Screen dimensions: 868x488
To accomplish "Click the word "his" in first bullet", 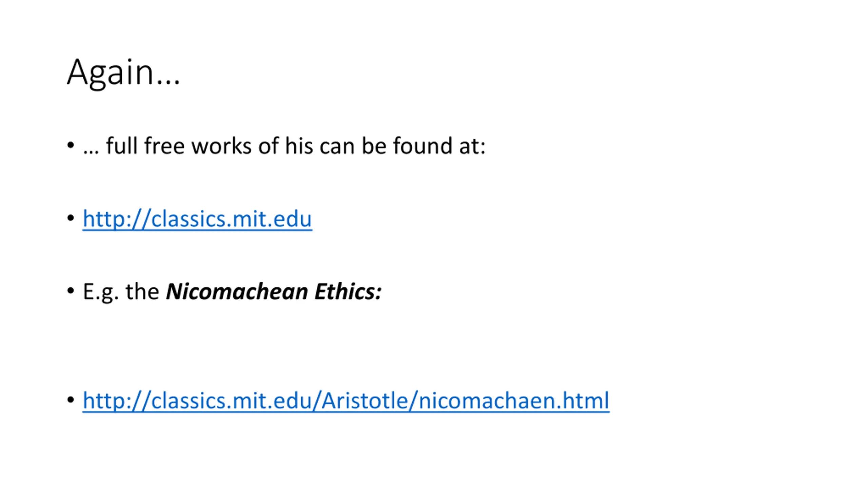I will [x=299, y=146].
